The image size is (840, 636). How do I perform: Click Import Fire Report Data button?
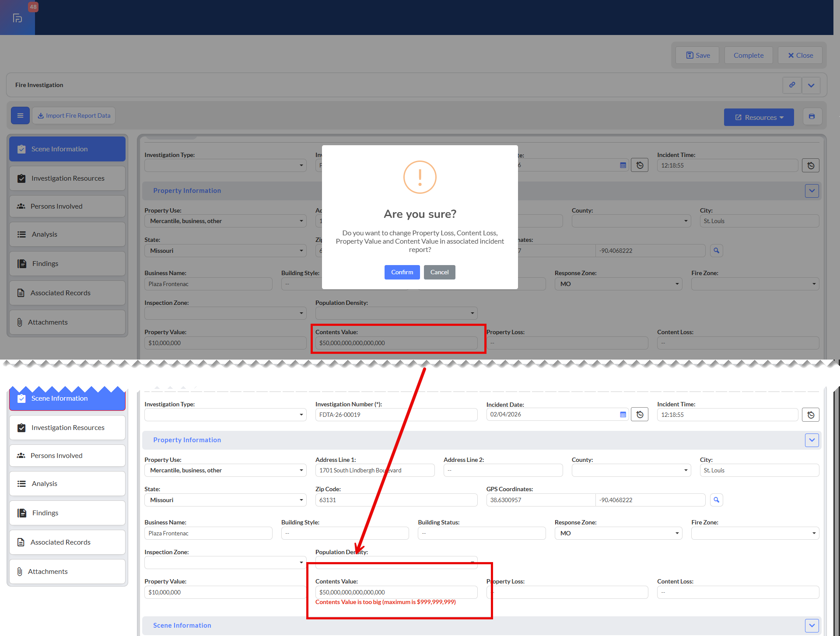73,115
